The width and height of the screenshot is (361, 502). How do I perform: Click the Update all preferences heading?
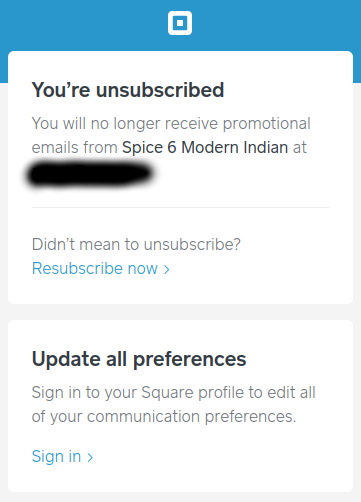point(139,359)
